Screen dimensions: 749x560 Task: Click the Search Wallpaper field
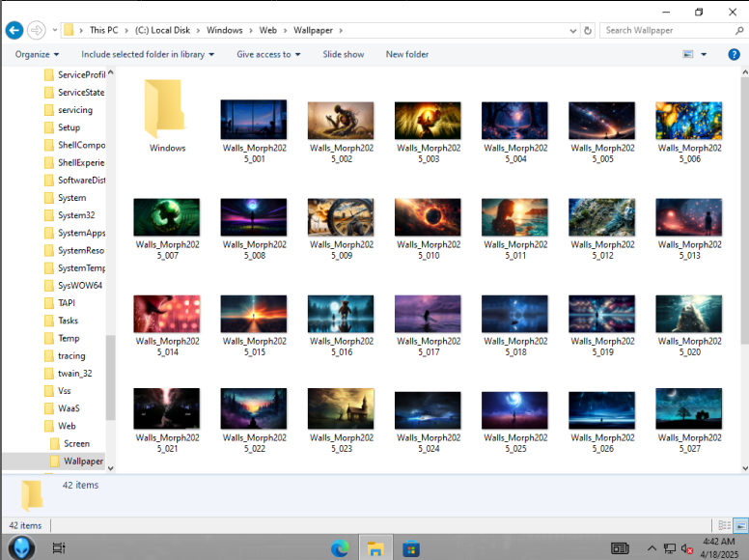[667, 31]
